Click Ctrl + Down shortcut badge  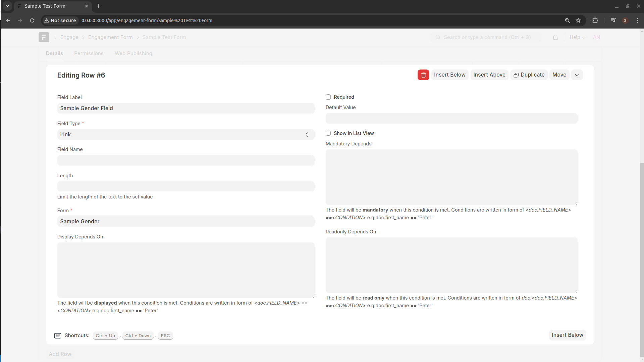138,336
